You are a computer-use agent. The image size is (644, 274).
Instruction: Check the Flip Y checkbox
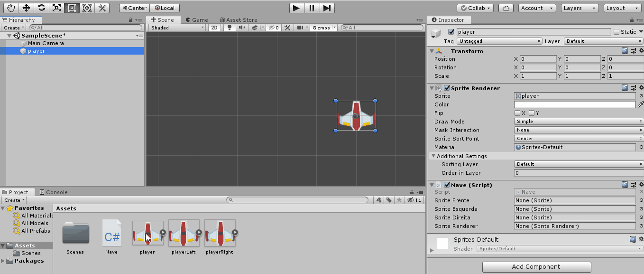pos(532,113)
